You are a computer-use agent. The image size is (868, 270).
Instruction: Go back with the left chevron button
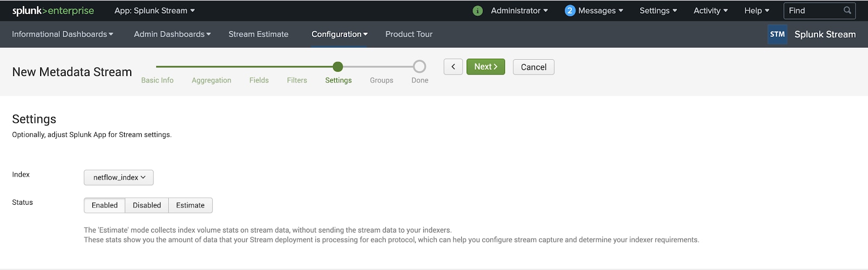pyautogui.click(x=453, y=67)
